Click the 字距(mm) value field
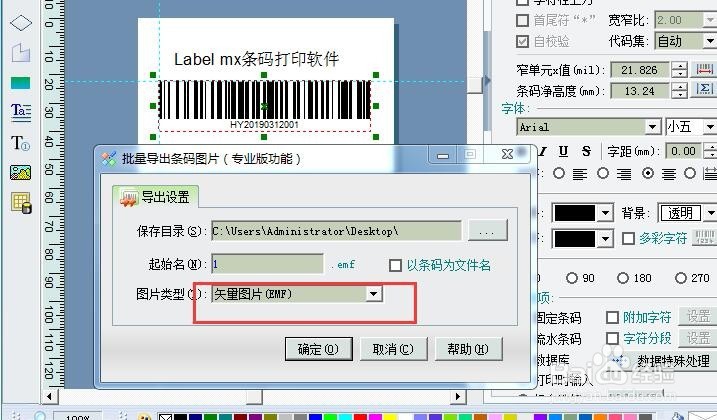 click(x=683, y=151)
